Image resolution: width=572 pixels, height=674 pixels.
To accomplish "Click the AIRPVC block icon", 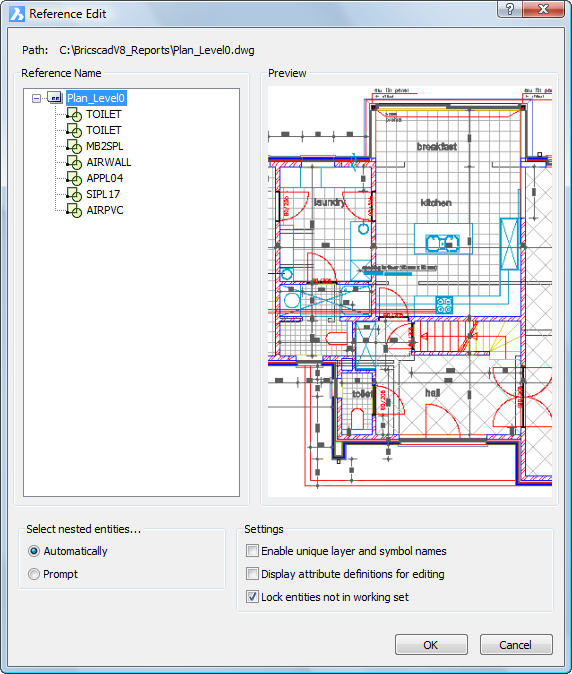I will point(73,210).
